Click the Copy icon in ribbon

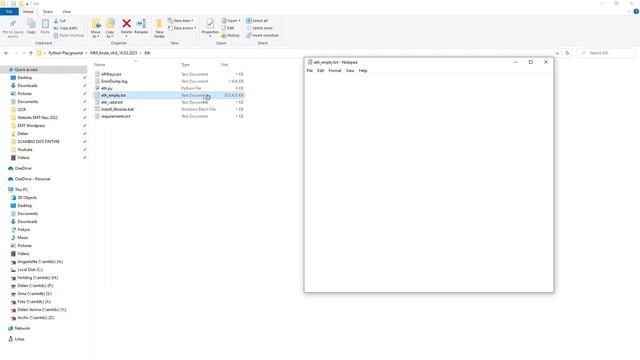coord(31,24)
